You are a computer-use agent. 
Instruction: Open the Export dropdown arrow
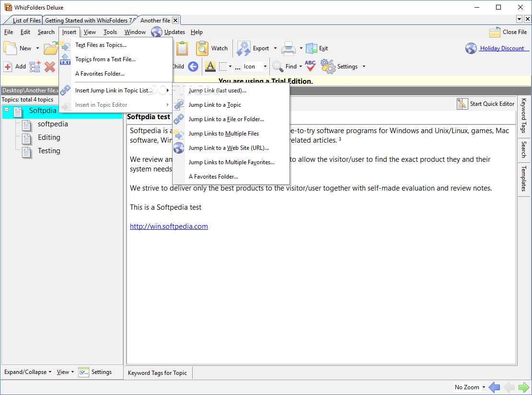(275, 48)
